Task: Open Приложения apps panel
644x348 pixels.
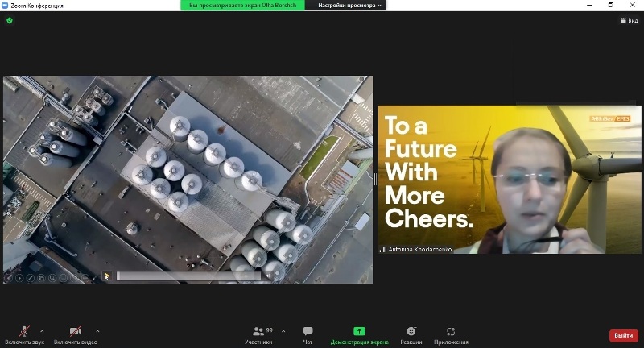Action: coord(451,335)
